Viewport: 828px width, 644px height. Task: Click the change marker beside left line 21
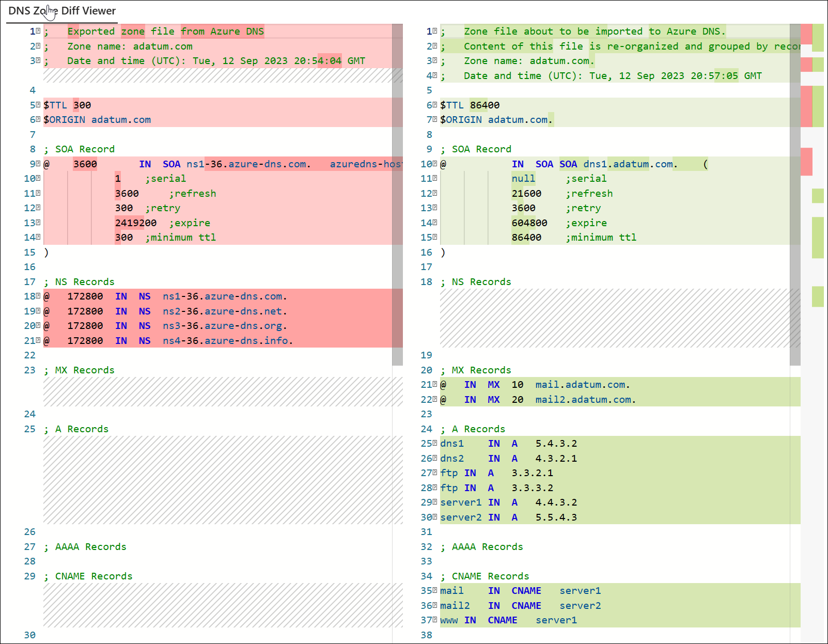[x=38, y=341]
